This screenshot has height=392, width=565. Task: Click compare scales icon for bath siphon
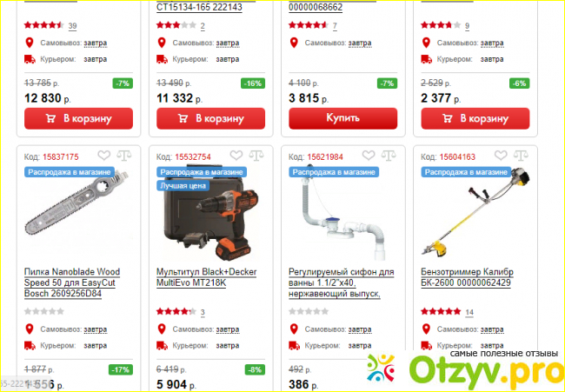click(x=389, y=156)
